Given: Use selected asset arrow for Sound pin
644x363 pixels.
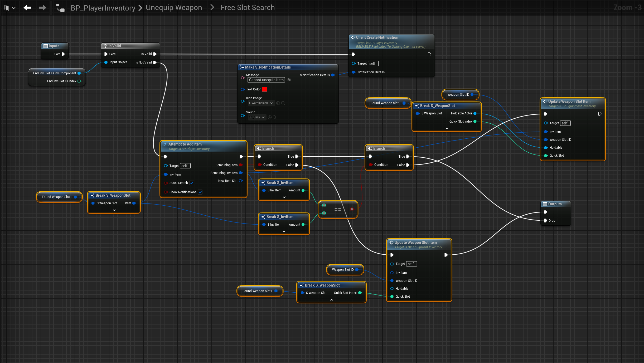Looking at the screenshot, I should [x=270, y=117].
